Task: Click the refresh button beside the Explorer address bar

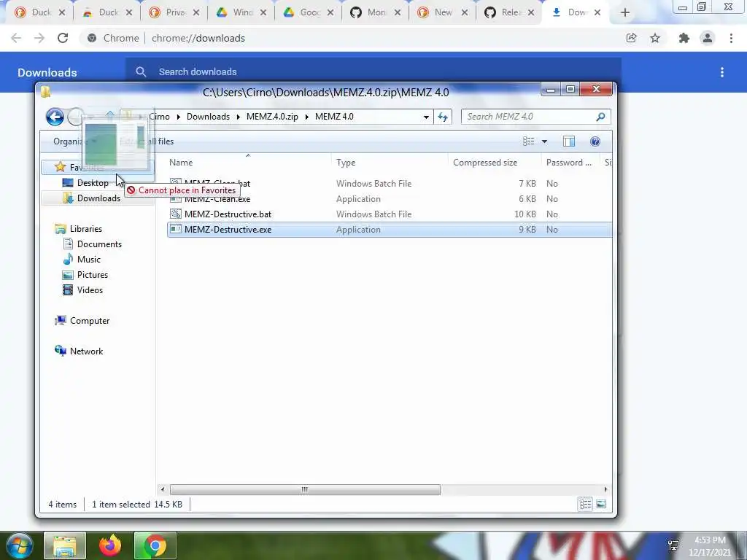Action: coord(443,117)
